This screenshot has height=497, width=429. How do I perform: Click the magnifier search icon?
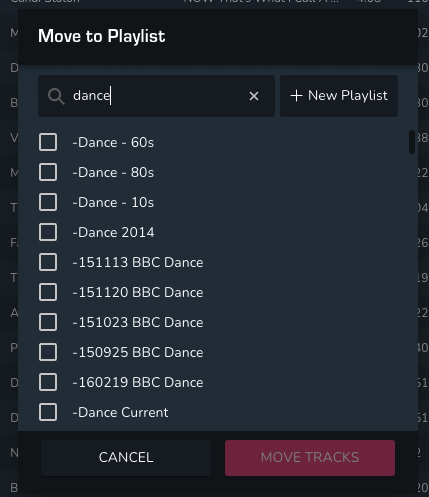tap(56, 96)
